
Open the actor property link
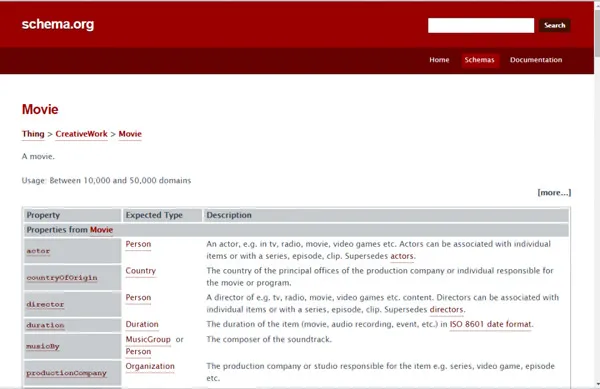(38, 251)
